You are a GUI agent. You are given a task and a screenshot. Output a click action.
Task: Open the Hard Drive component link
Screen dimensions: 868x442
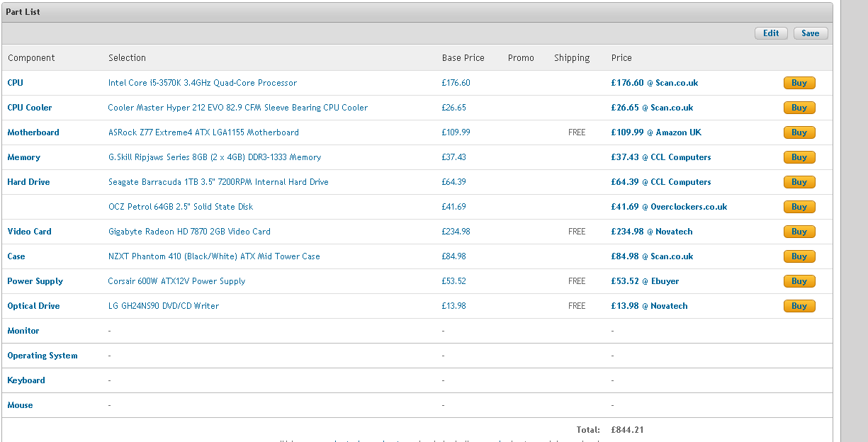[x=28, y=182]
